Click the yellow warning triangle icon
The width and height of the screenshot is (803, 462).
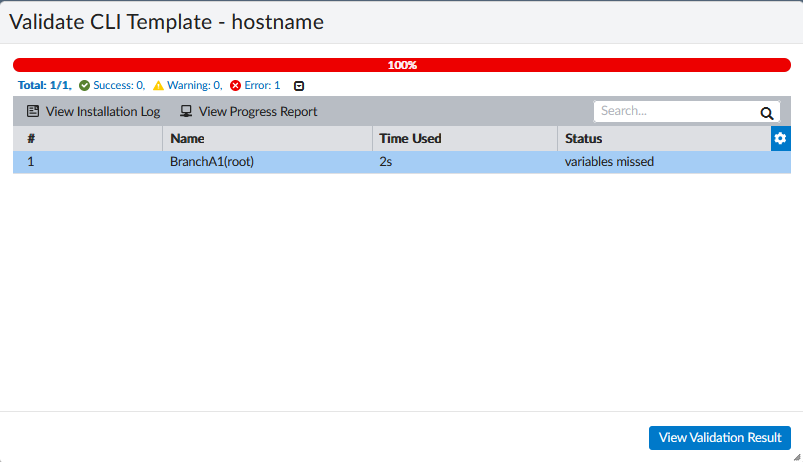coord(158,86)
